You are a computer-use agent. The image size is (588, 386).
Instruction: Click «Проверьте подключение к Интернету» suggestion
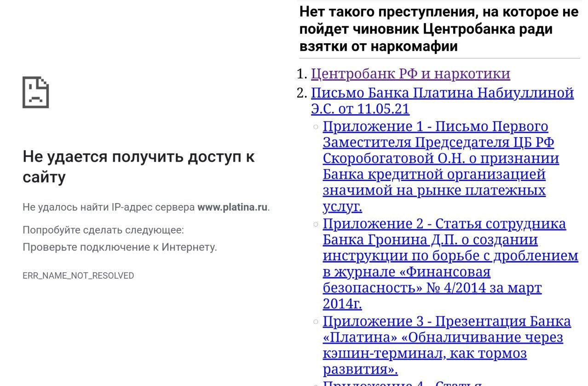click(120, 247)
